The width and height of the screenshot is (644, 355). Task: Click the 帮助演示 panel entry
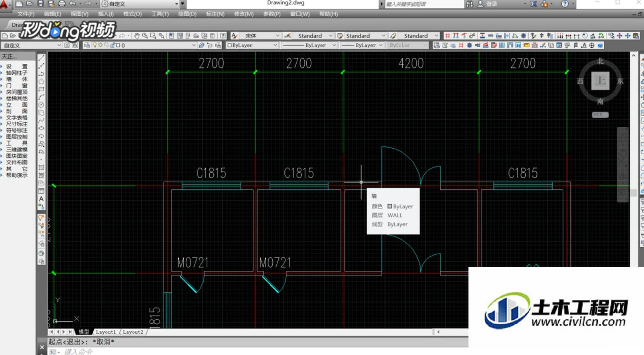pyautogui.click(x=17, y=175)
